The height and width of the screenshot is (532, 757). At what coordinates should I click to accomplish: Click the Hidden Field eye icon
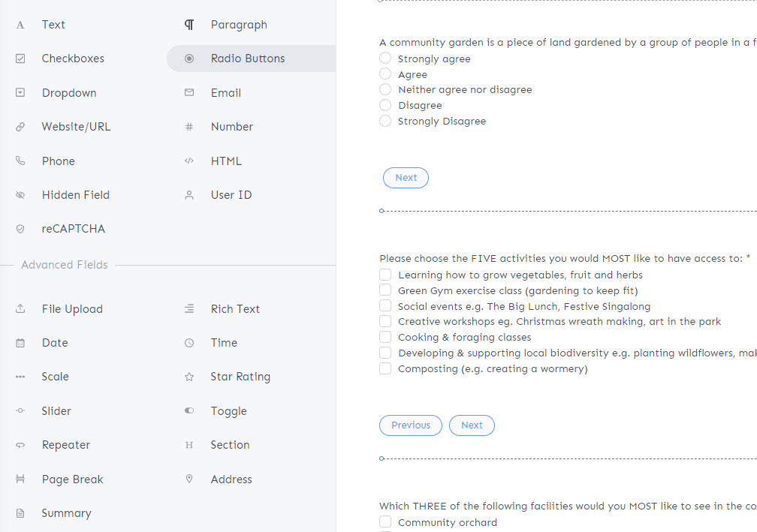20,195
